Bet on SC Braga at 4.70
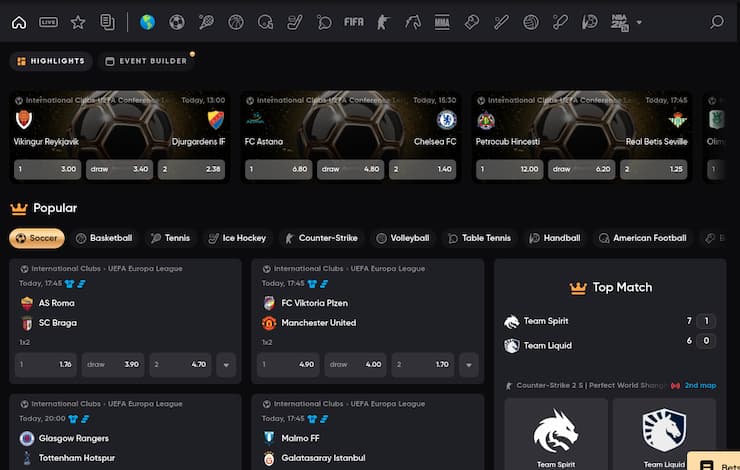740x470 pixels. tap(180, 365)
